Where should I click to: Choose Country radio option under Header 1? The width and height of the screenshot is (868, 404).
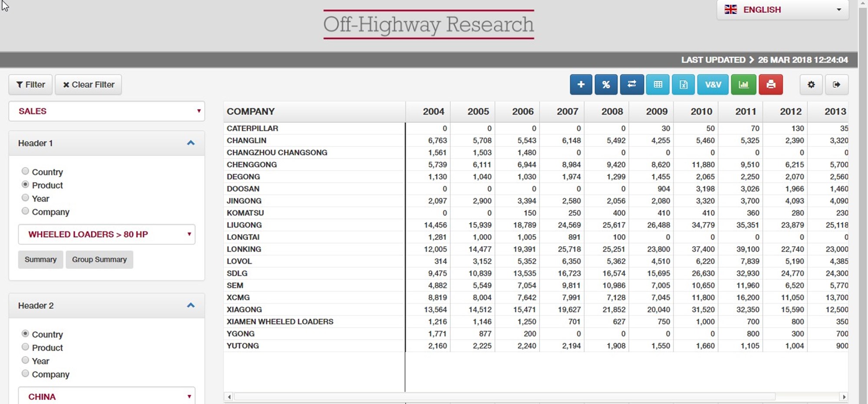26,172
